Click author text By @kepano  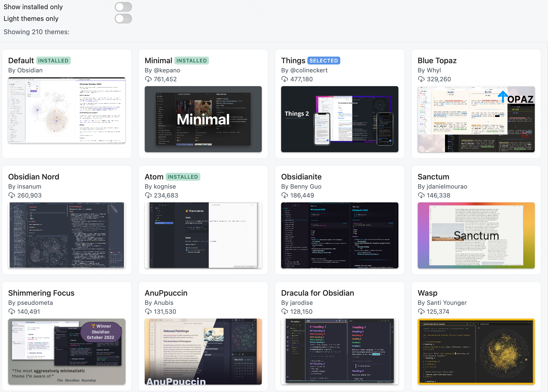[162, 70]
